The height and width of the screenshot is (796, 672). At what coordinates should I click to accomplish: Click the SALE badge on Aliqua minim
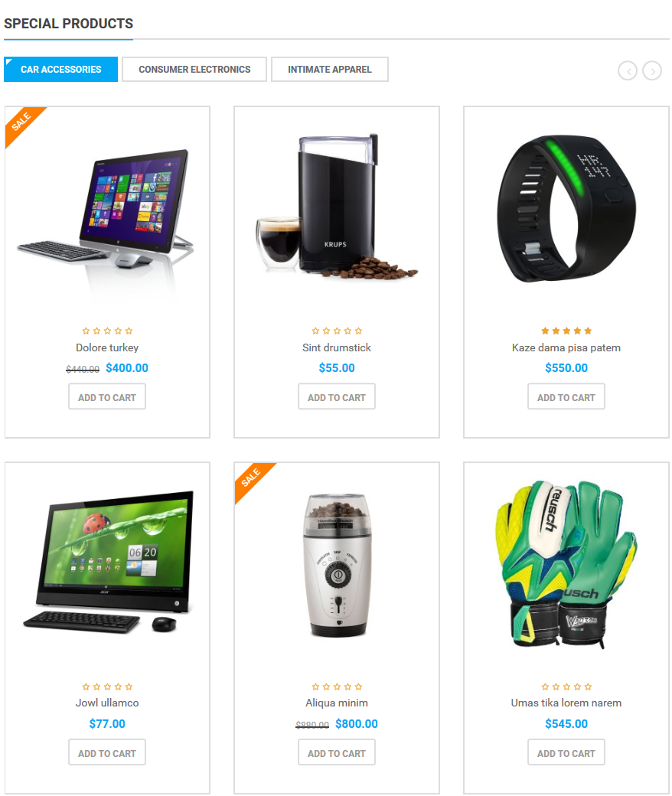(251, 478)
